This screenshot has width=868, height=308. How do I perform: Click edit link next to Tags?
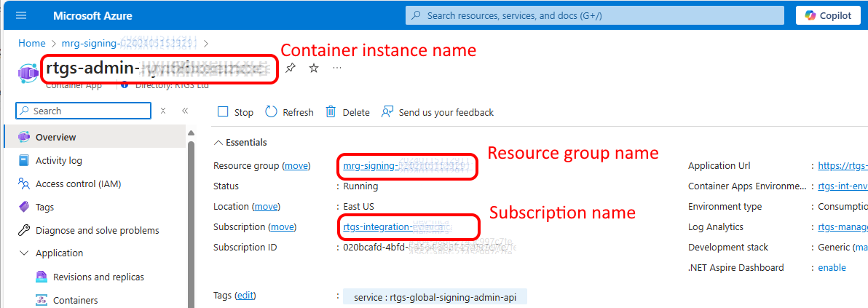click(245, 296)
